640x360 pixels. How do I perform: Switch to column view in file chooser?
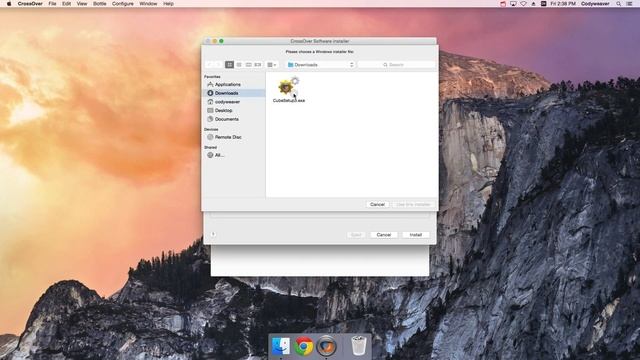pyautogui.click(x=248, y=64)
